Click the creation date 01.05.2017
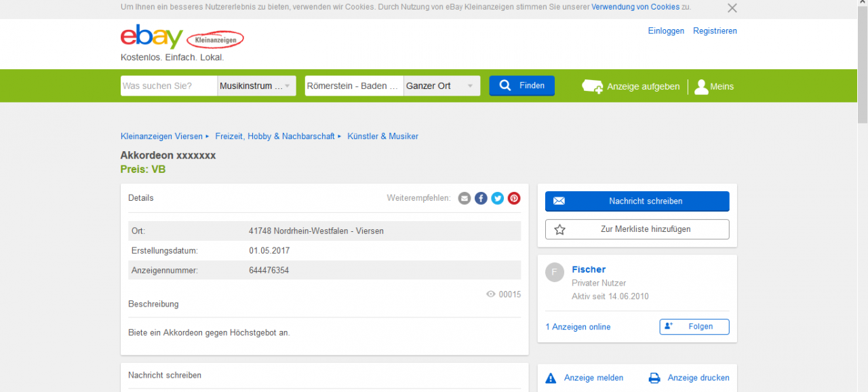 click(x=269, y=251)
